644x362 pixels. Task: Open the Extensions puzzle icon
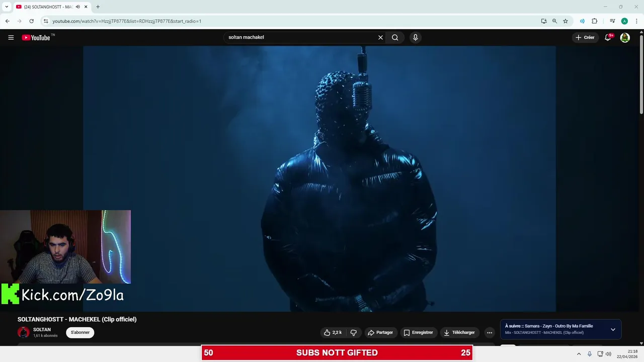[594, 21]
